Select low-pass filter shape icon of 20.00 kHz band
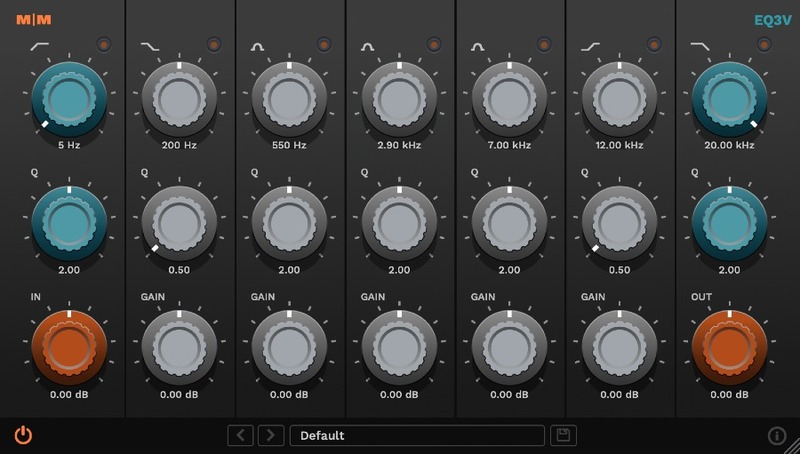The image size is (800, 454). pyautogui.click(x=700, y=46)
